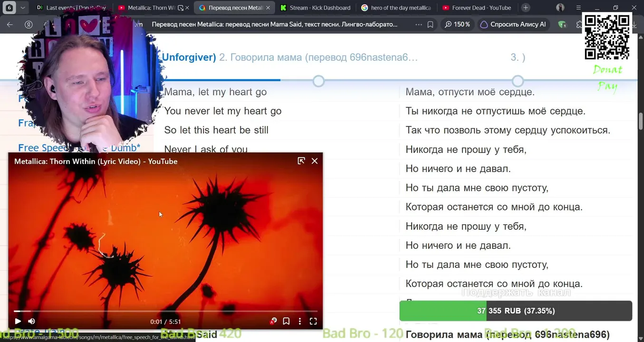Click the page title in address bar

click(274, 24)
